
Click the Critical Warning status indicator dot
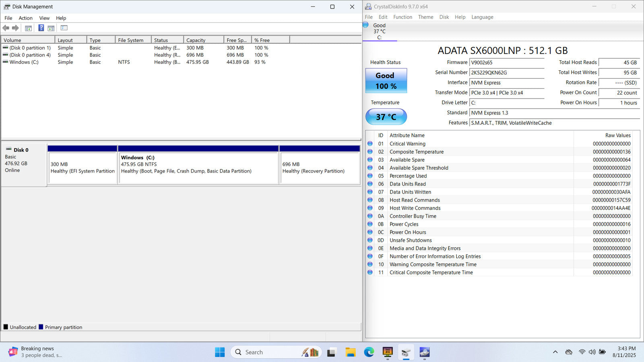click(x=370, y=144)
